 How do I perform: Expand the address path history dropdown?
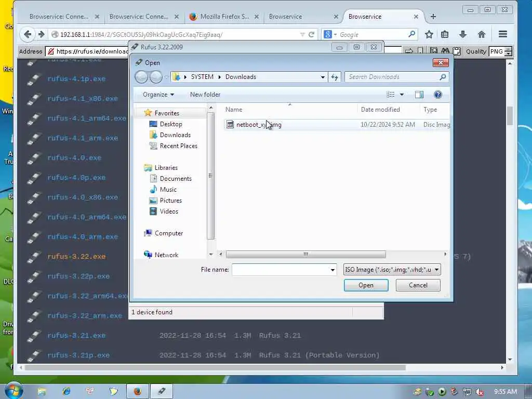(x=322, y=77)
